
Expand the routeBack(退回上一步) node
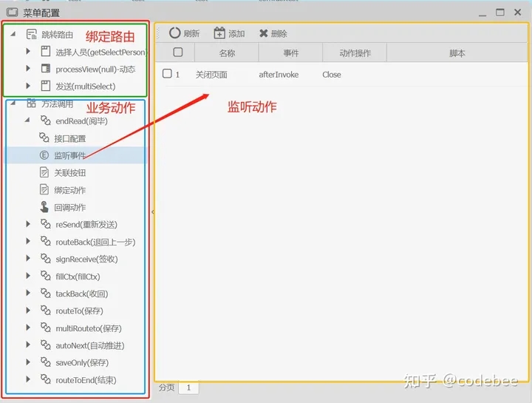(x=28, y=241)
